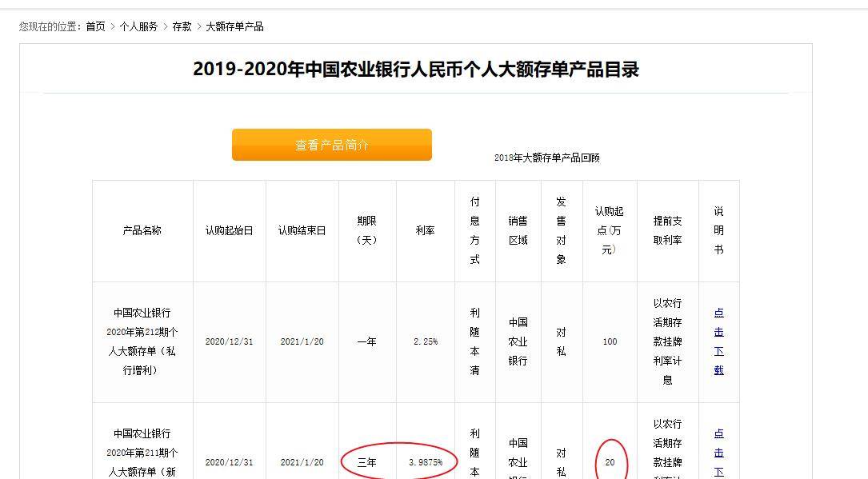Select 大额存单产品 breadcrumb item

click(234, 26)
